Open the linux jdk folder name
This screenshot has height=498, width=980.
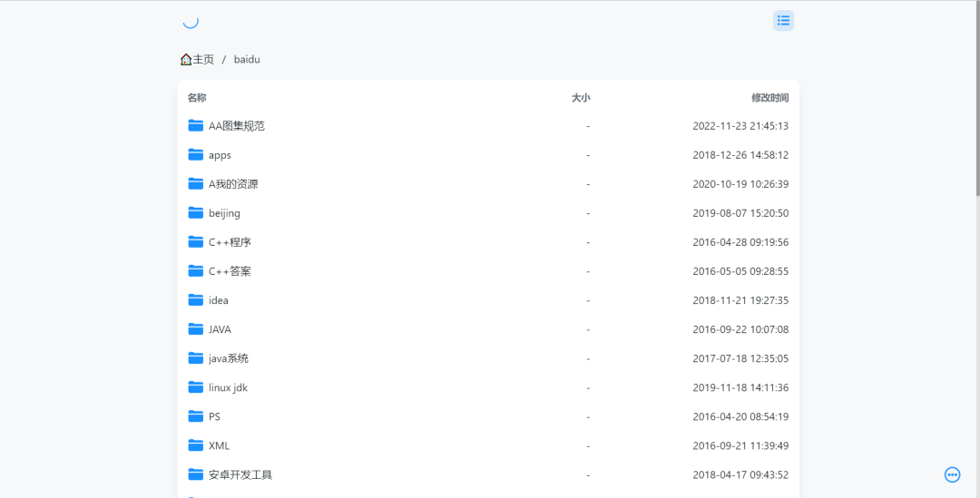pyautogui.click(x=228, y=387)
